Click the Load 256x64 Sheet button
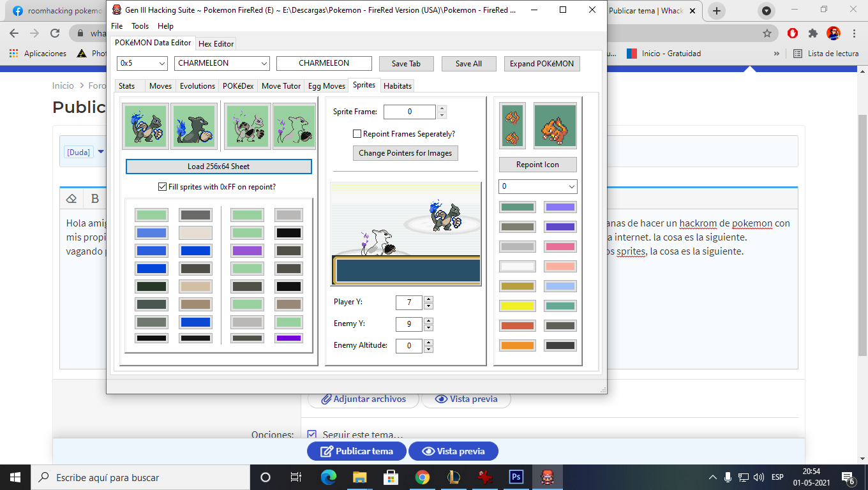The image size is (868, 490). 218,167
